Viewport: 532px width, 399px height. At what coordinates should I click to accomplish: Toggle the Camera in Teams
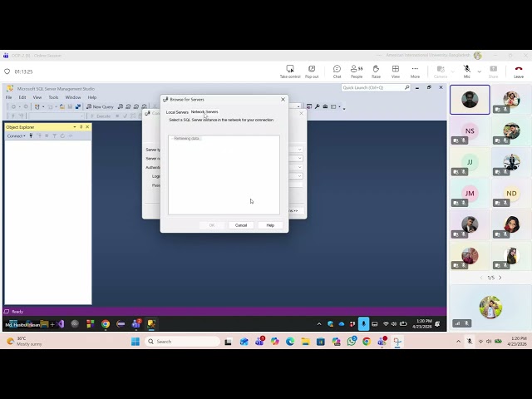[441, 71]
